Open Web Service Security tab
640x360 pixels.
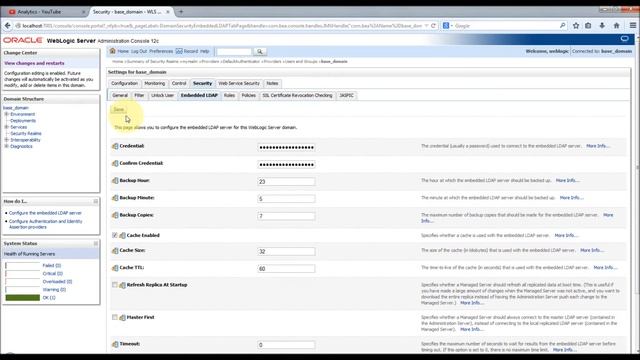(239, 83)
